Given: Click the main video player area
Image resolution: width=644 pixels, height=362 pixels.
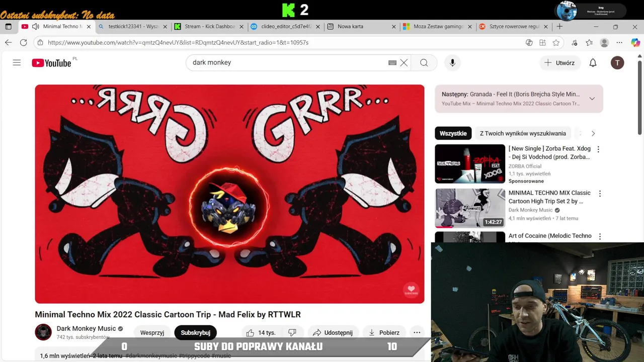Looking at the screenshot, I should [229, 194].
